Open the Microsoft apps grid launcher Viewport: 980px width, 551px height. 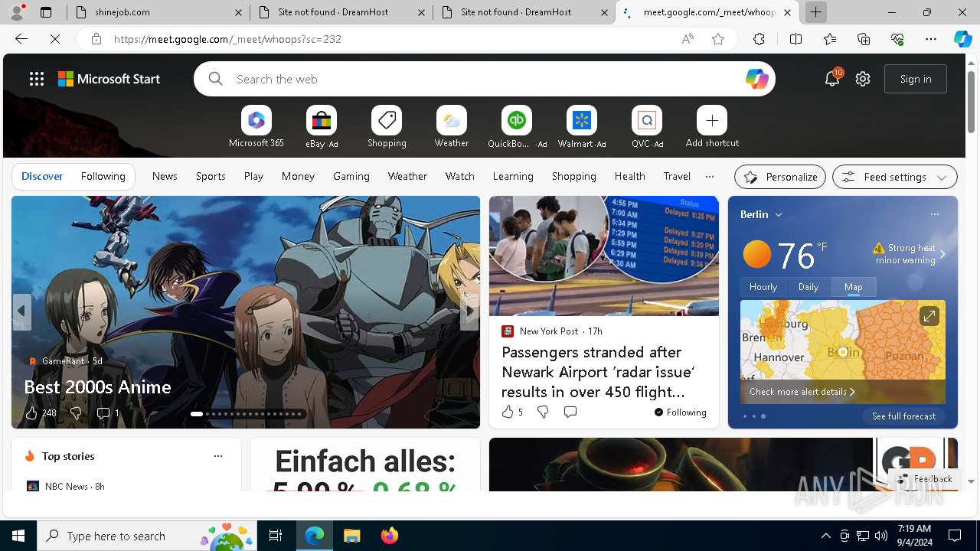(37, 79)
